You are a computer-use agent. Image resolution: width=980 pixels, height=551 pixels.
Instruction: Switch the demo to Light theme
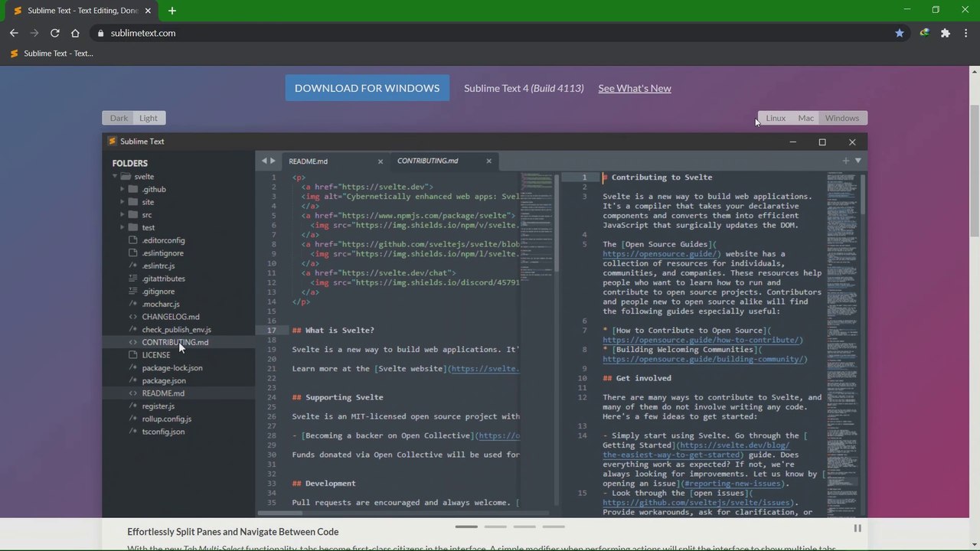(x=149, y=118)
